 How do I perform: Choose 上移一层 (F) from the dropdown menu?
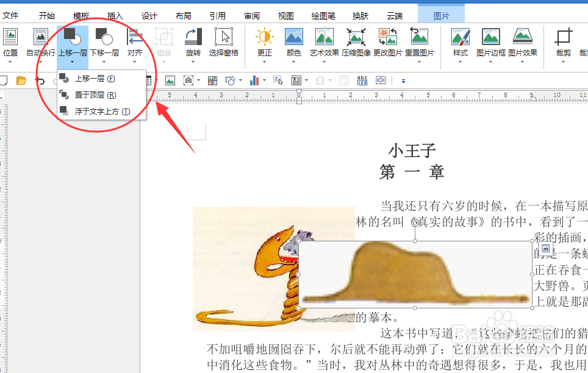click(101, 79)
